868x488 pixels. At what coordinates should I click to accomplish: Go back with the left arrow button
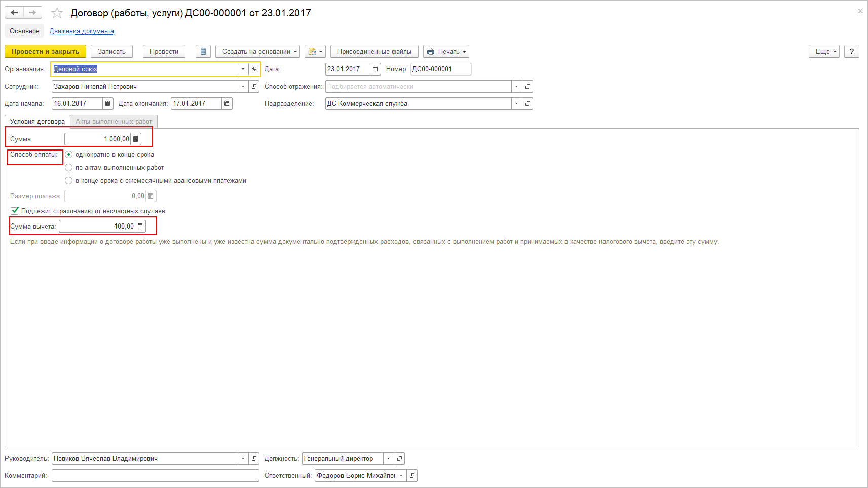click(x=14, y=13)
